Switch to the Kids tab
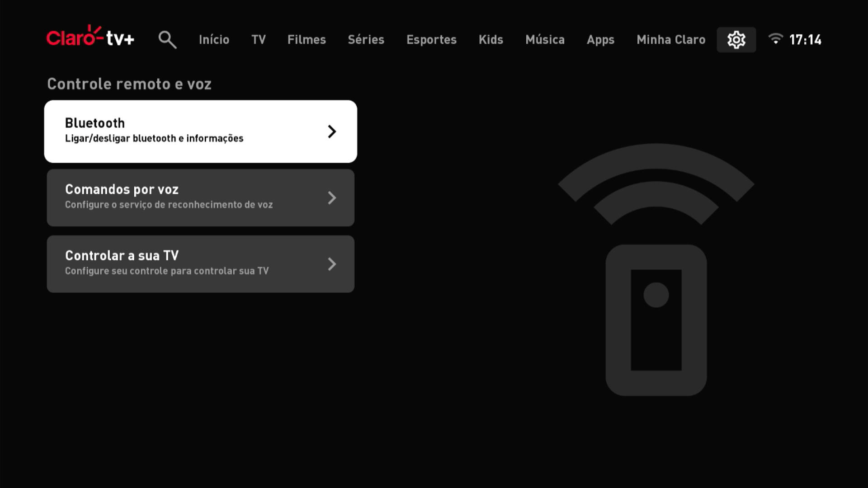The image size is (868, 488). 491,40
